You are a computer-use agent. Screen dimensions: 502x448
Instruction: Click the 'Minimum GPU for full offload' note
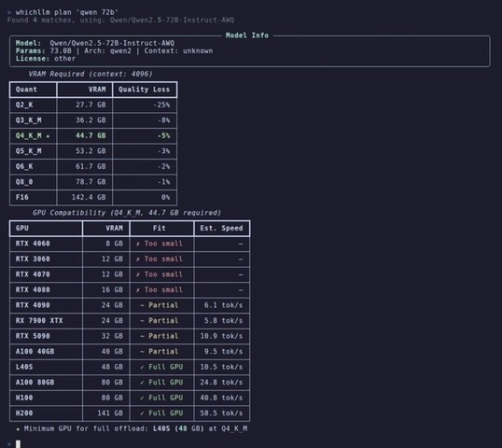pos(132,428)
